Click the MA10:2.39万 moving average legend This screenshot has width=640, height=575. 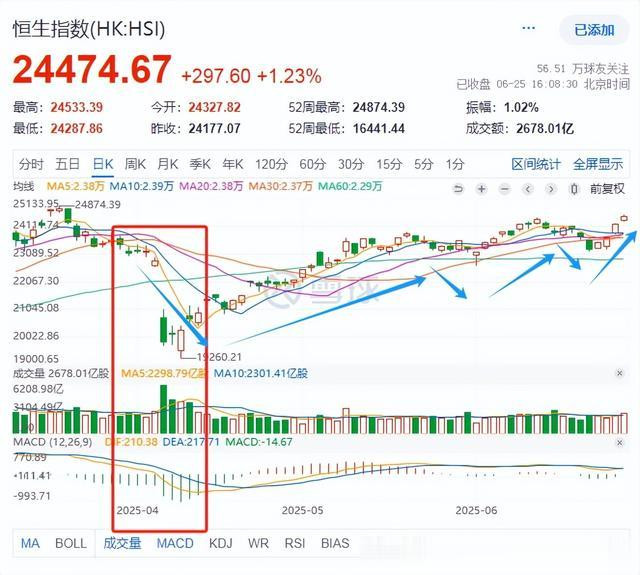click(x=142, y=186)
